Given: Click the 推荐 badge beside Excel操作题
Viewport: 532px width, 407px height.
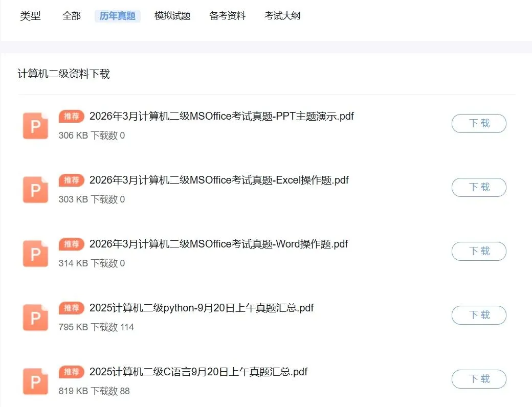Looking at the screenshot, I should tap(71, 180).
